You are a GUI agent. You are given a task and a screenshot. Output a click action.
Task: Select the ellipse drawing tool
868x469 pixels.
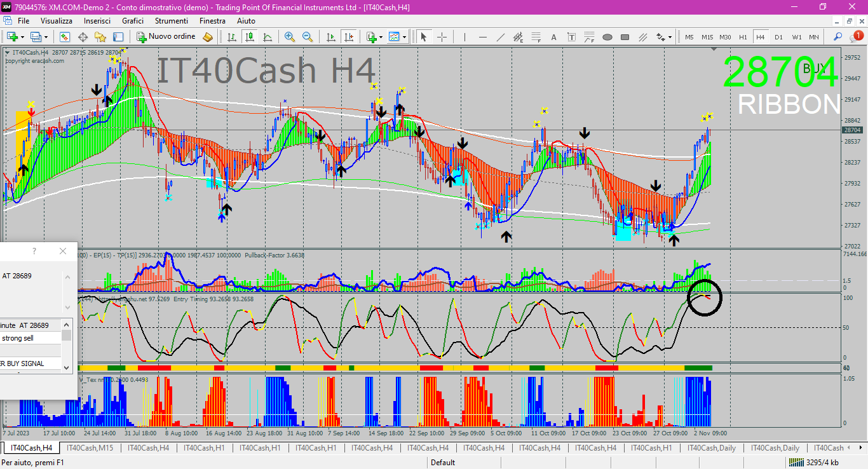(607, 37)
